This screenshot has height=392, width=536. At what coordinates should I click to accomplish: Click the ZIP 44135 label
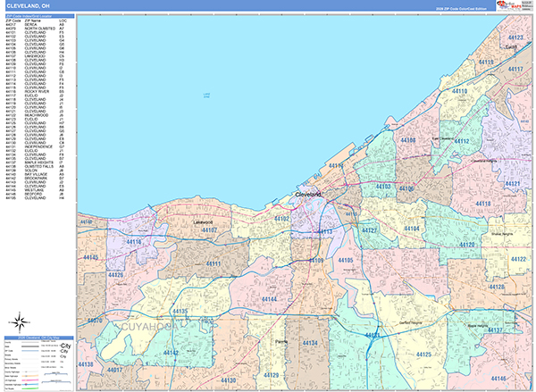pyautogui.click(x=180, y=311)
